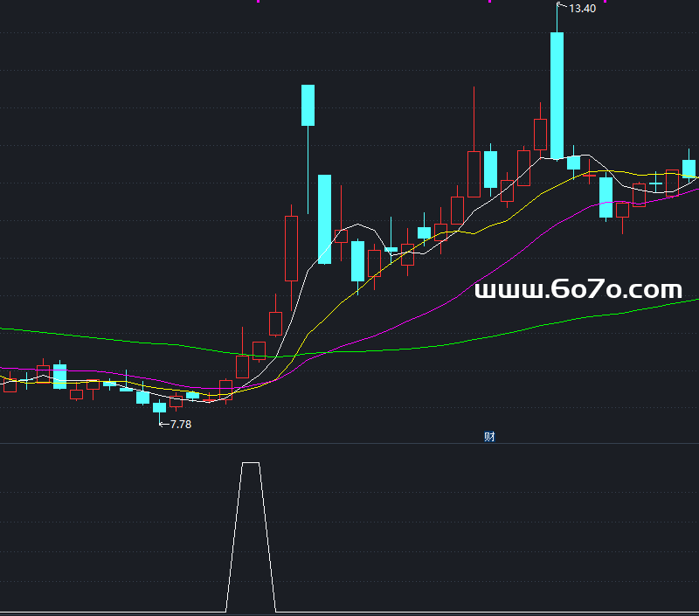Click the last cyan candle at right edge

[x=689, y=169]
